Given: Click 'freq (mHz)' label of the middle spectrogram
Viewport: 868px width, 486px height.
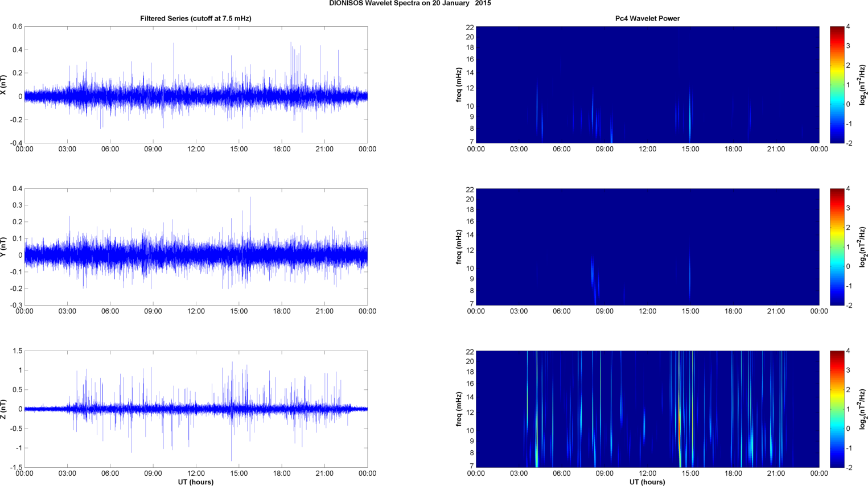Looking at the screenshot, I should [x=459, y=247].
